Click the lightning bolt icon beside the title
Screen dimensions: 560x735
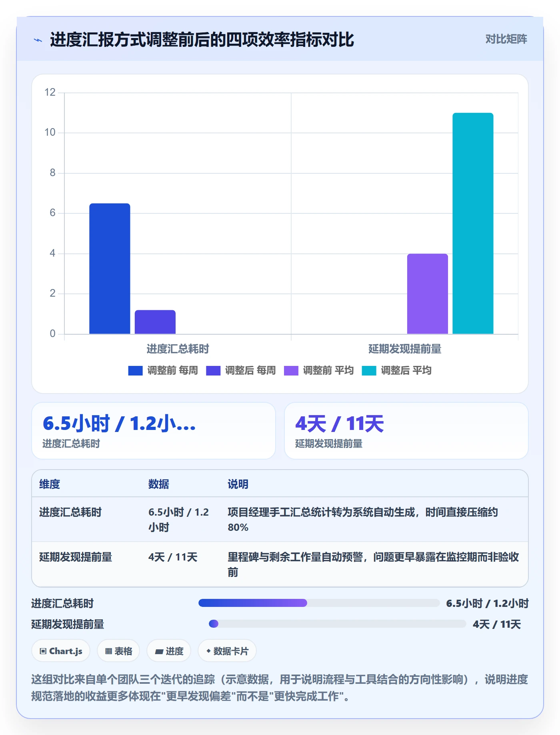point(38,40)
